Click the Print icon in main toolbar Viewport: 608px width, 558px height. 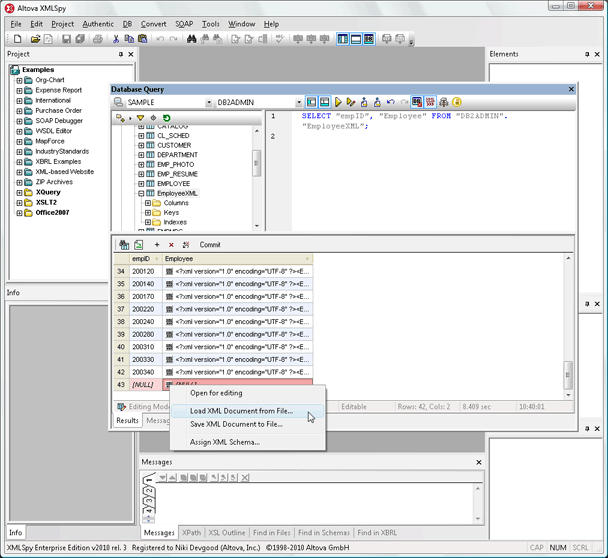[x=97, y=39]
